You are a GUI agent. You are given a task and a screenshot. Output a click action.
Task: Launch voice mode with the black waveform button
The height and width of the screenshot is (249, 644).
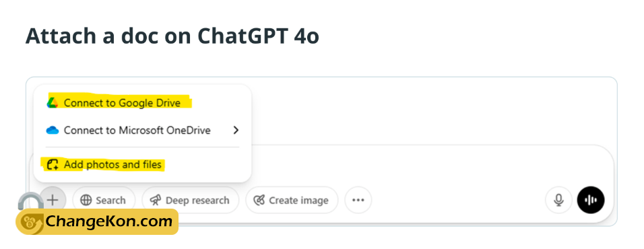[591, 200]
